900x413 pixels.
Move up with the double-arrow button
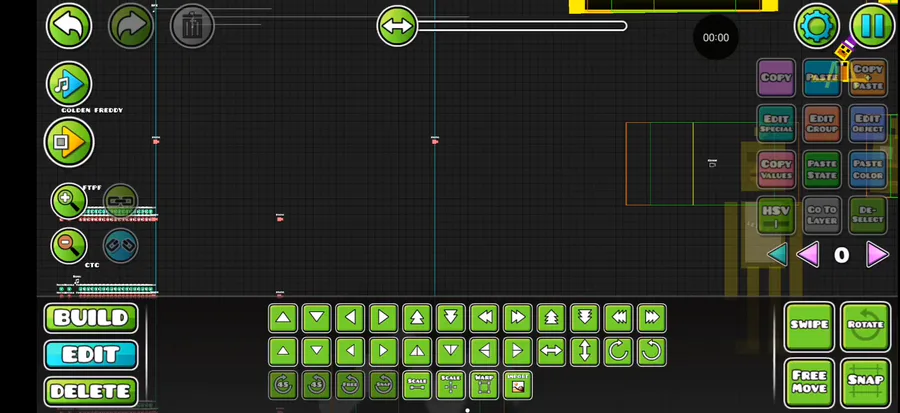(x=417, y=318)
